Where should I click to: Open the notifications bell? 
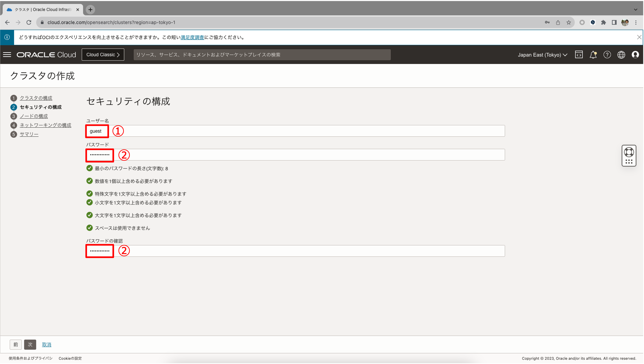593,55
